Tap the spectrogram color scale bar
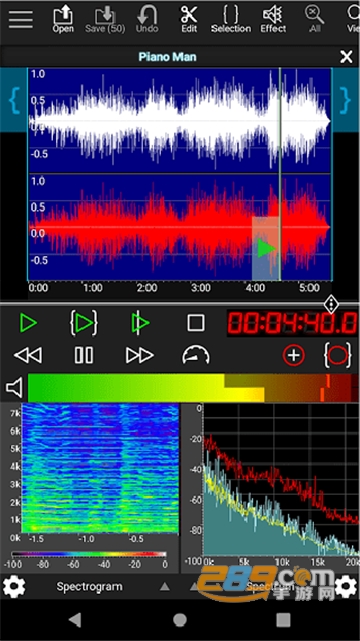Screen dimensions: 360x641 point(89,555)
